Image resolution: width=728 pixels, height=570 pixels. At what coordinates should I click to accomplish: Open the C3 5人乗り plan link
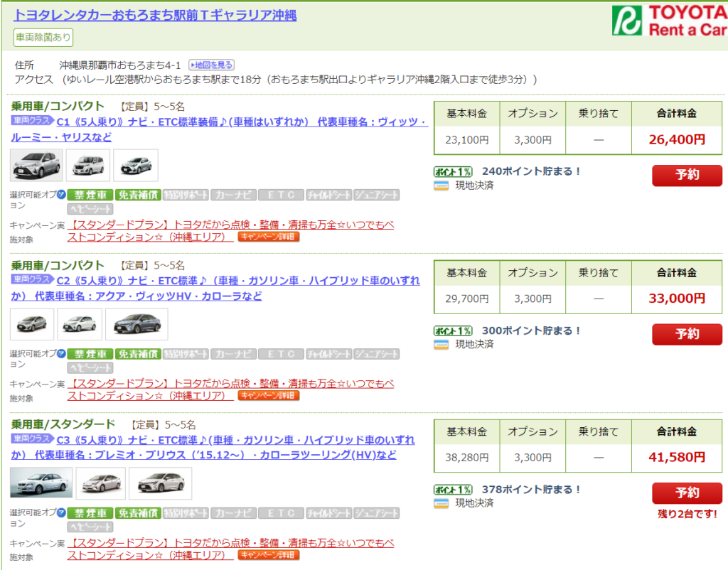(x=213, y=448)
